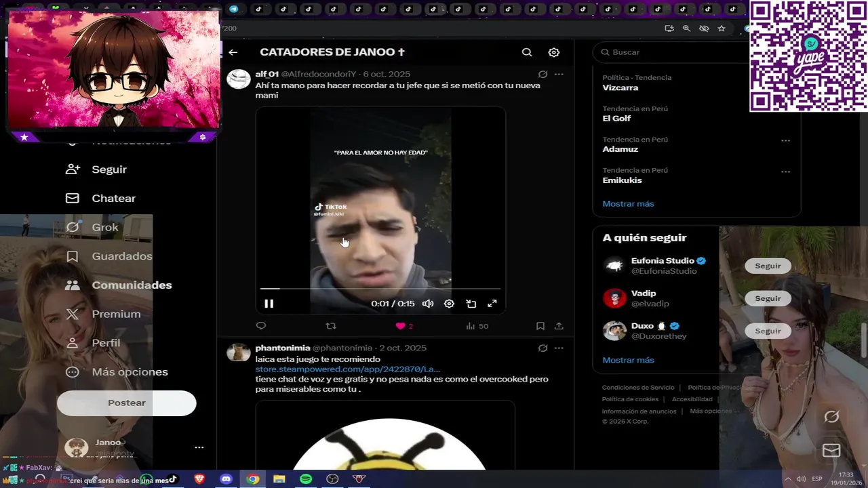Click the Postear button
The width and height of the screenshot is (868, 488).
tap(127, 403)
